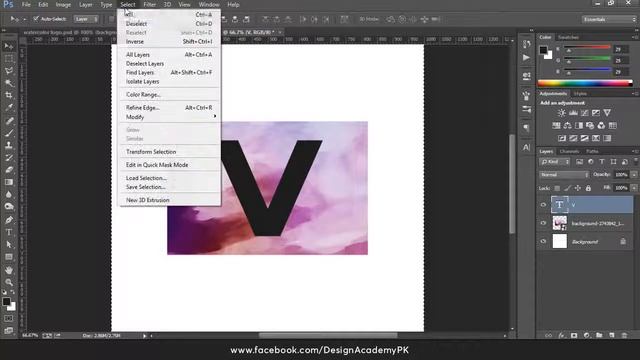Select the Hand tool

[x=9, y=270]
